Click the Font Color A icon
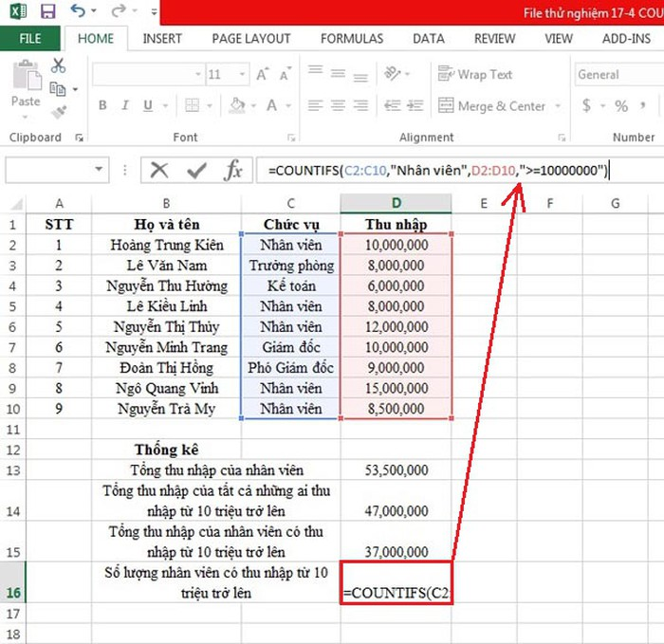This screenshot has height=644, width=664. (271, 105)
